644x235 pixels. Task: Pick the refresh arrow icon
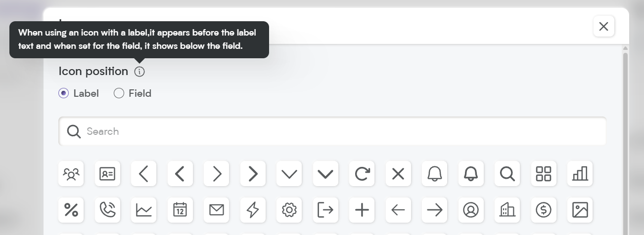point(362,174)
